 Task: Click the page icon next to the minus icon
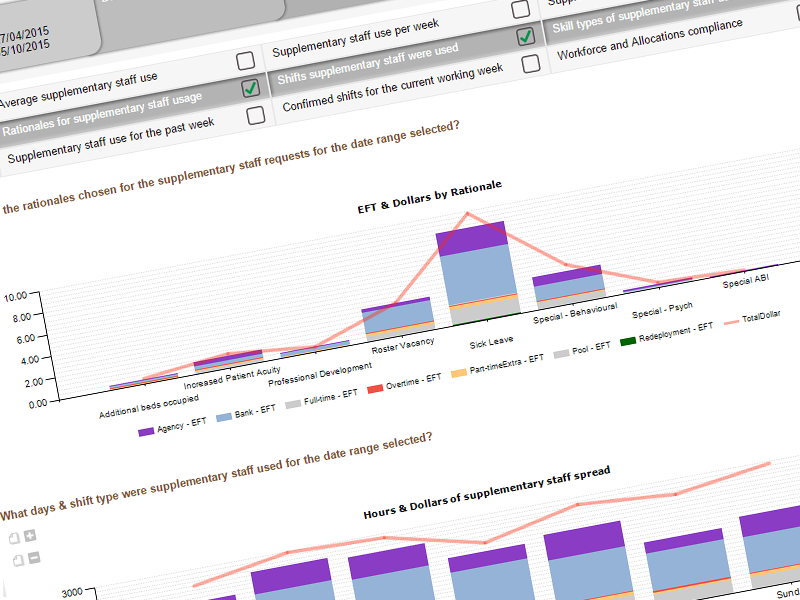click(x=18, y=561)
